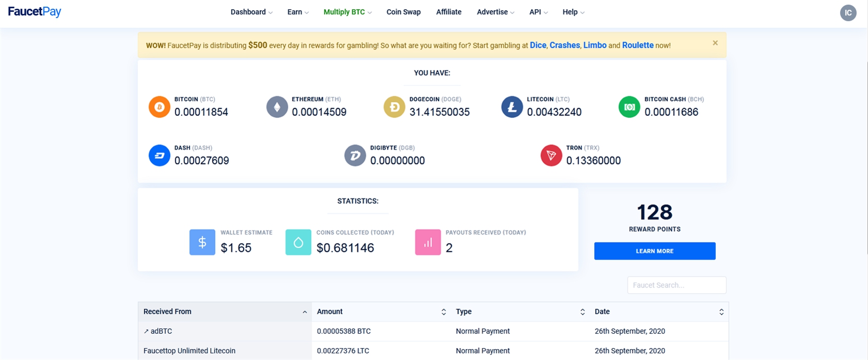Select the Dash balance 0.00027609
The width and height of the screenshot is (868, 360).
point(201,161)
